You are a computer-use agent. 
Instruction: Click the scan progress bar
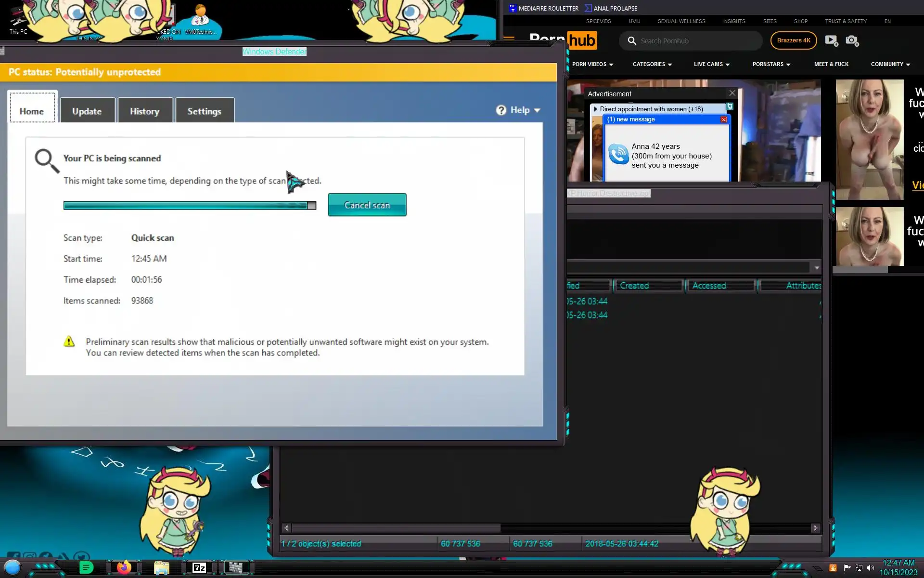tap(189, 206)
